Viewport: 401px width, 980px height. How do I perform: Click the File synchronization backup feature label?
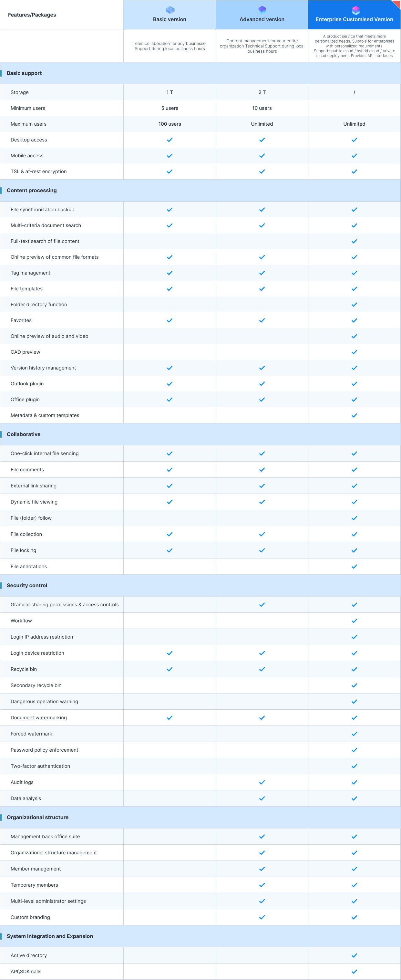(43, 210)
